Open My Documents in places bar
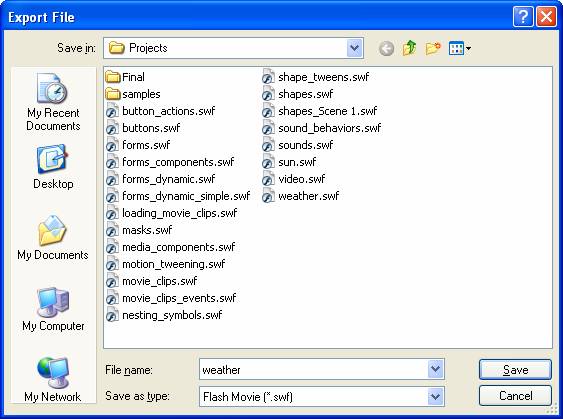This screenshot has height=419, width=563. click(53, 238)
